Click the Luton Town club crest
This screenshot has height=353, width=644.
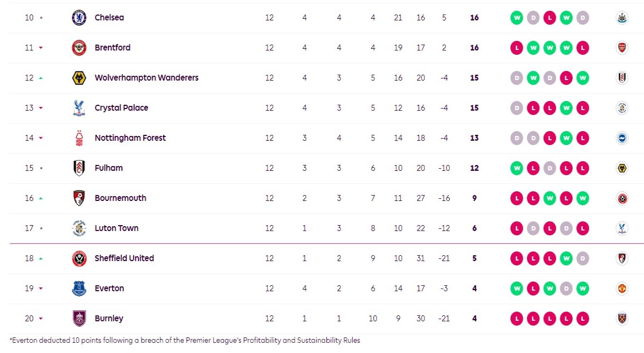click(79, 228)
